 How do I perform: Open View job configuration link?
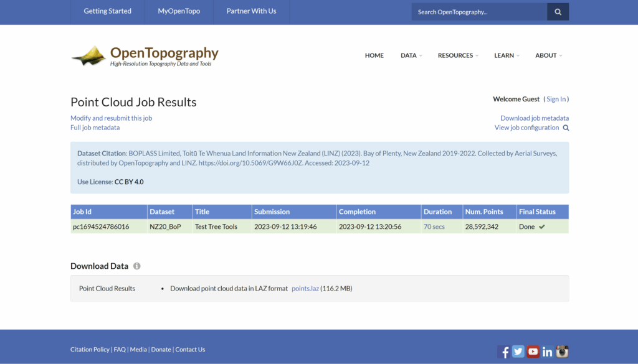coord(526,128)
